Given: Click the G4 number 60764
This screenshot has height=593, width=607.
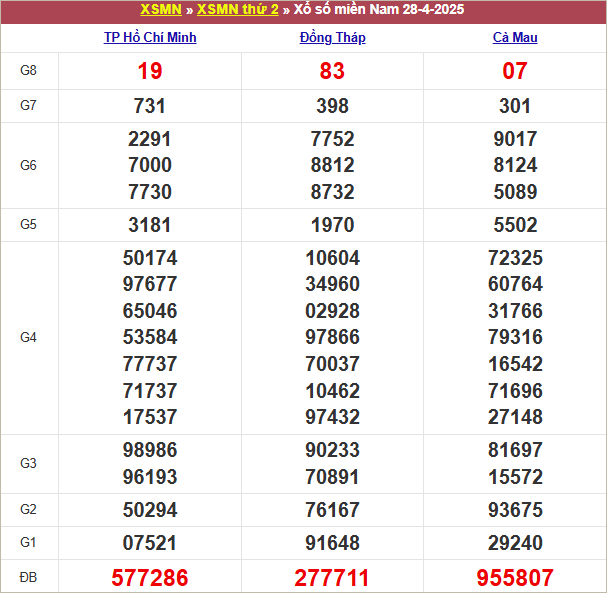Looking at the screenshot, I should [x=515, y=285].
